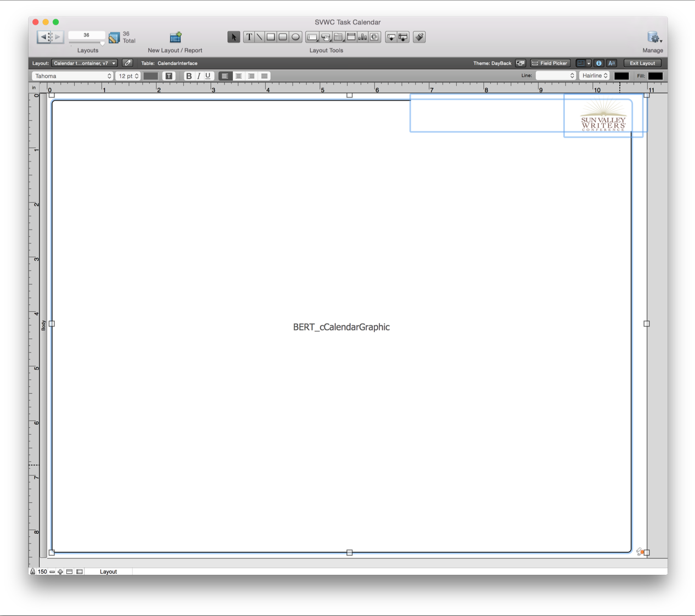Open the Line style dropdown
The height and width of the screenshot is (616, 695).
[556, 76]
